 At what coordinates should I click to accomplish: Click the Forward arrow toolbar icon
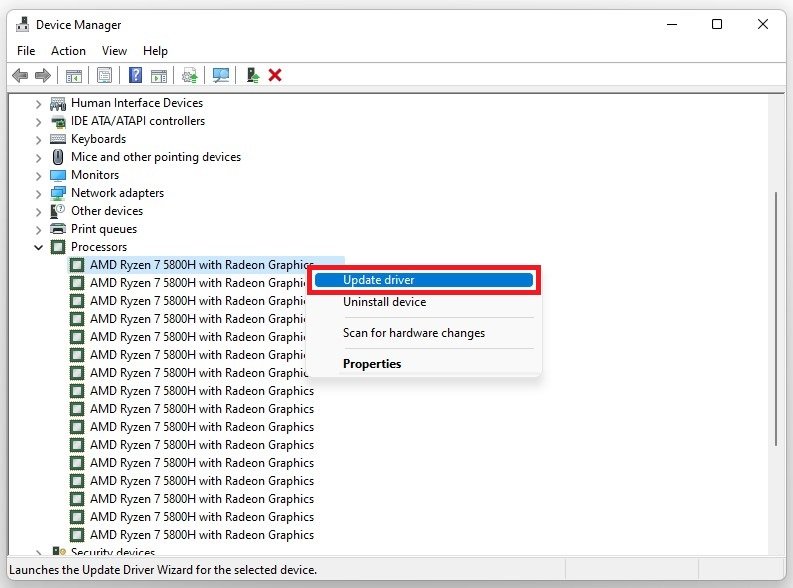coord(42,75)
